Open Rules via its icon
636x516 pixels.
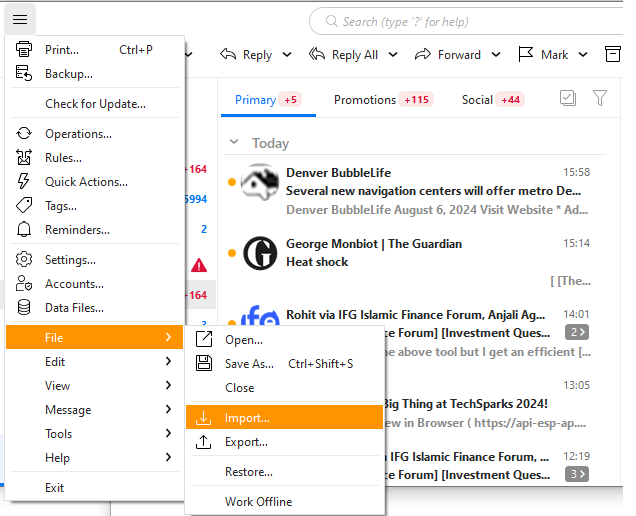[x=25, y=158]
